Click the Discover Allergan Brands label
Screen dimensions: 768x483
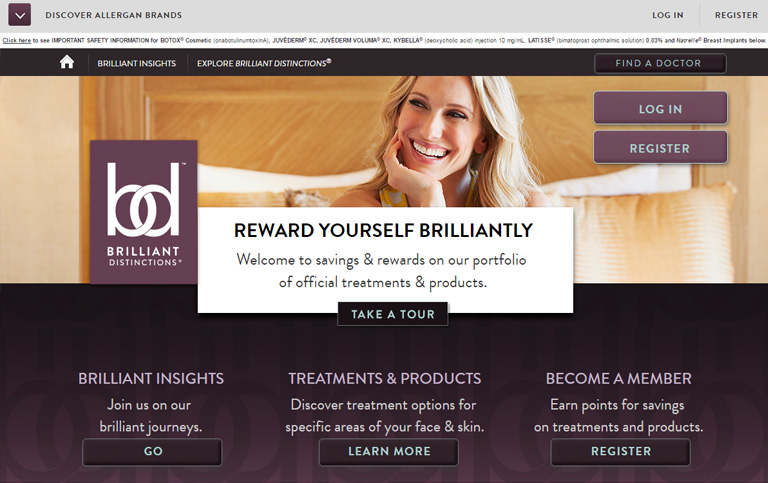point(114,15)
